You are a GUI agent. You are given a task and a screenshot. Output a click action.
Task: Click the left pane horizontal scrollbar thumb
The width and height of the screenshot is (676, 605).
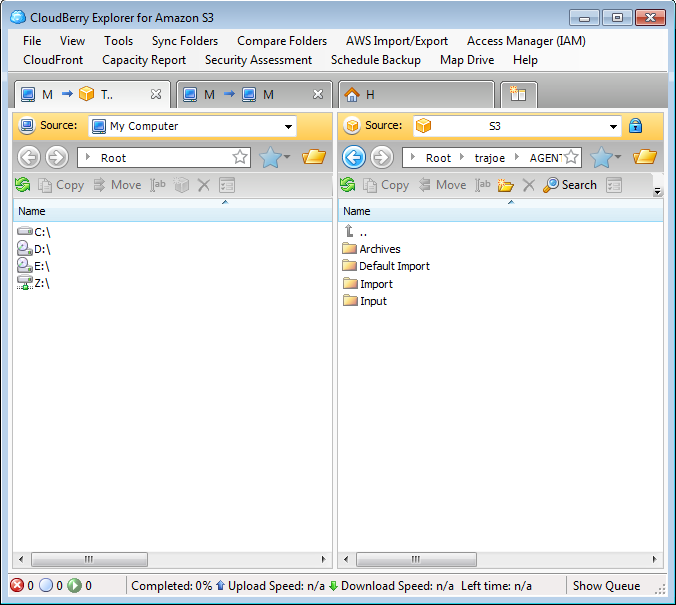pyautogui.click(x=89, y=559)
